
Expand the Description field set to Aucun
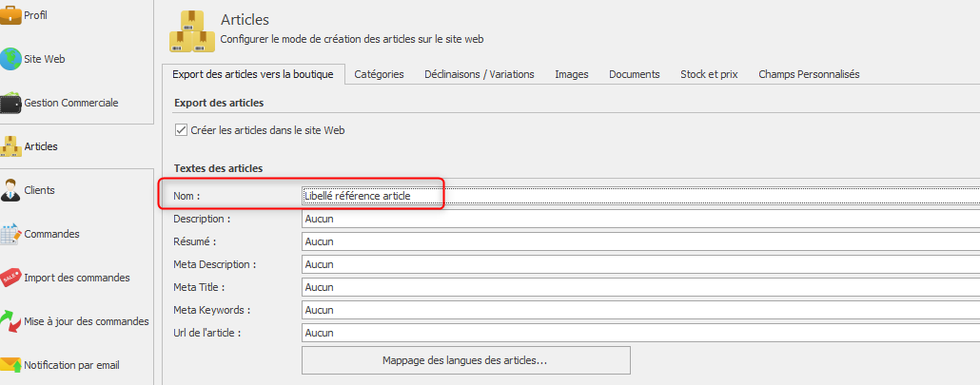point(637,219)
